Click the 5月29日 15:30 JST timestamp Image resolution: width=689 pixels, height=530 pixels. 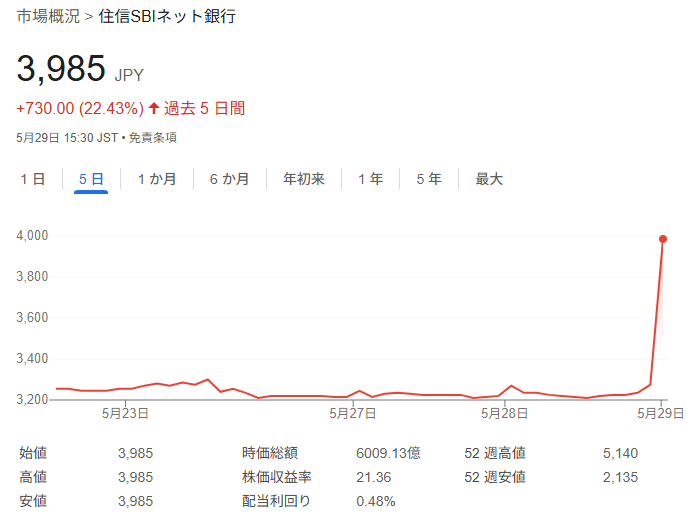pyautogui.click(x=67, y=138)
